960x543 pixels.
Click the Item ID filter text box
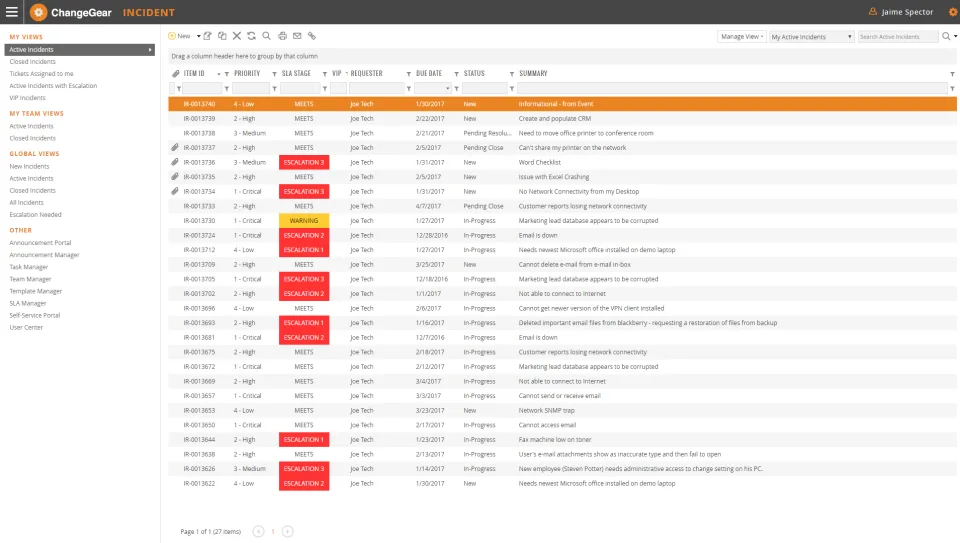(202, 89)
